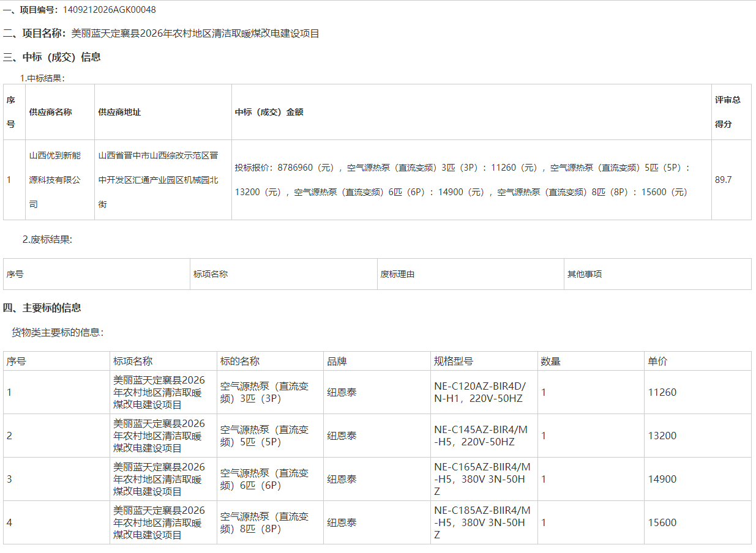The width and height of the screenshot is (756, 553).
Task: Click the 1.中标结果 label
Action: 42,78
